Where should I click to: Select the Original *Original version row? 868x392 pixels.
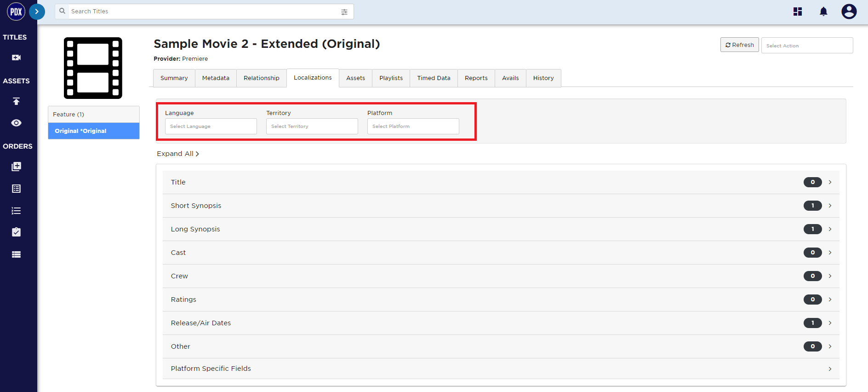pyautogui.click(x=94, y=131)
